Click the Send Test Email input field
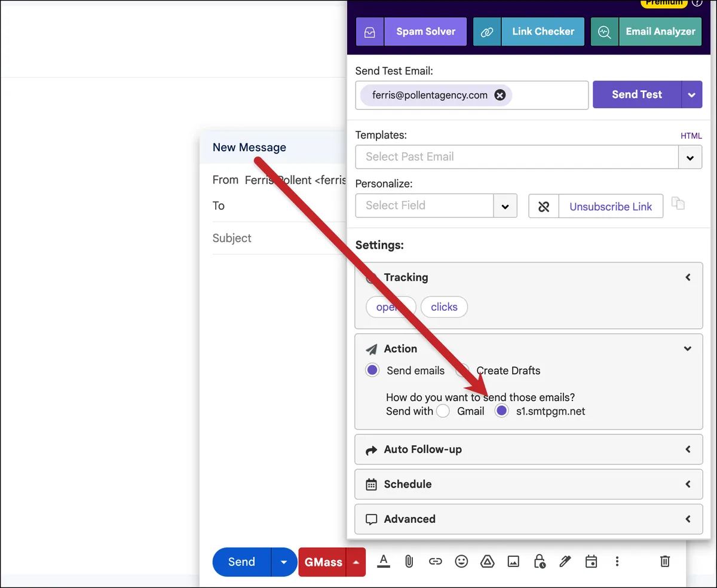The width and height of the screenshot is (717, 588). (x=472, y=95)
